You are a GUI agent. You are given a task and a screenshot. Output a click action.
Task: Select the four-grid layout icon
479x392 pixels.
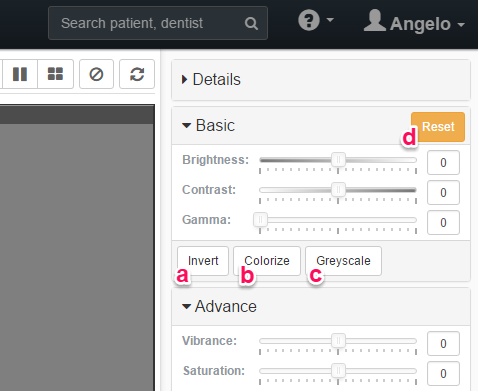click(55, 74)
